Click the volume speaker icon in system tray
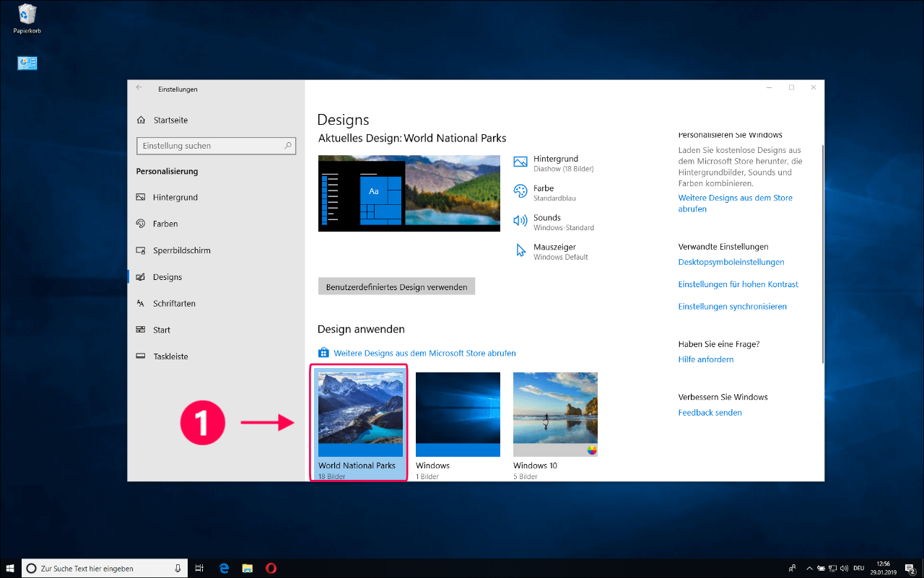 pyautogui.click(x=843, y=569)
